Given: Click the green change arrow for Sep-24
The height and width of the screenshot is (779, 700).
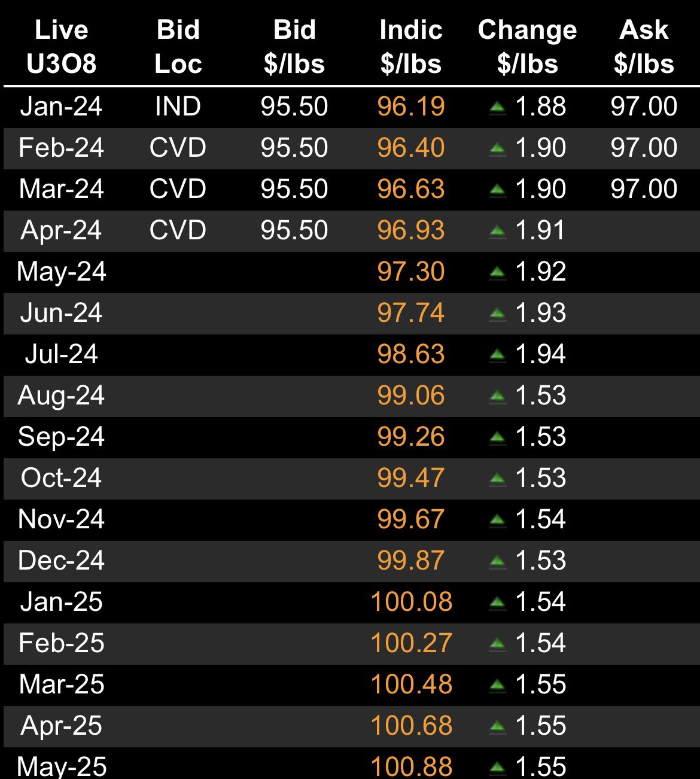Looking at the screenshot, I should click(497, 438).
